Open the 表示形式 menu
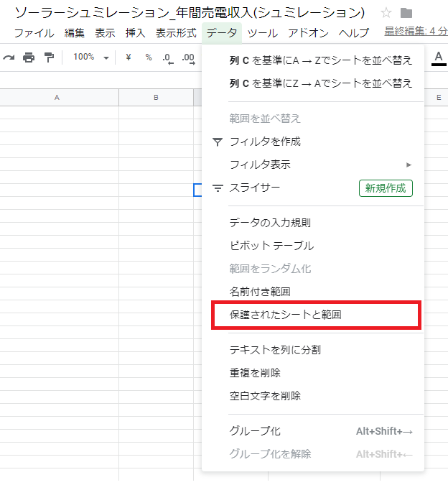Screen dimensions: 448x485 [x=176, y=33]
